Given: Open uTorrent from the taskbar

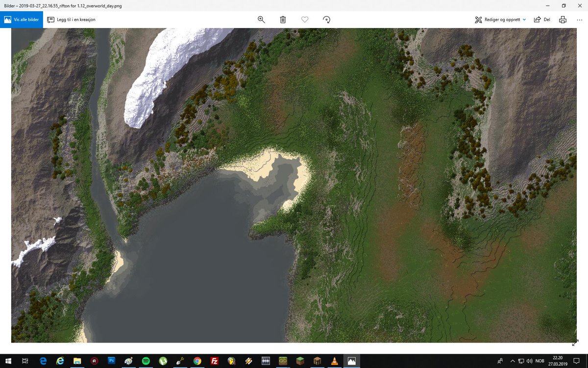Looking at the screenshot, I should pyautogui.click(x=163, y=361).
